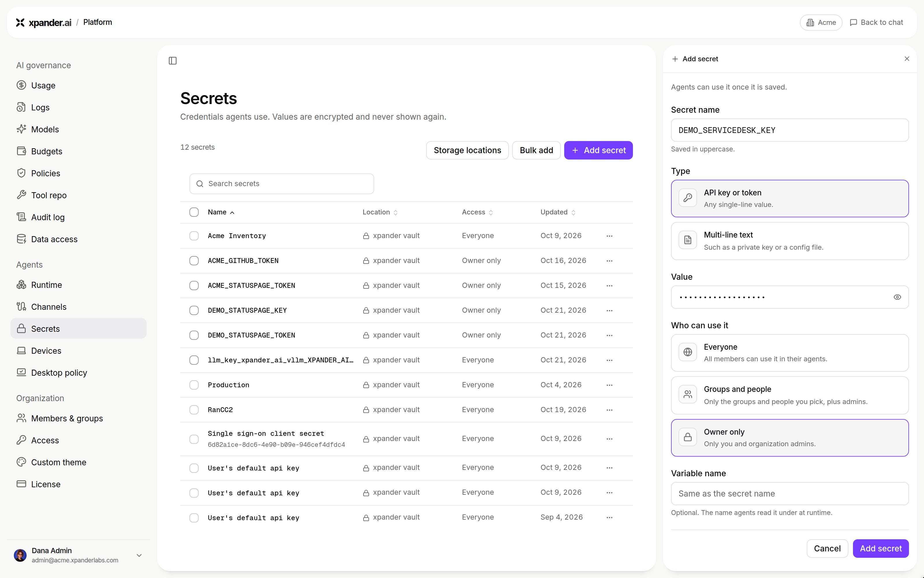The height and width of the screenshot is (578, 924).
Task: Open Budgets in sidebar
Action: click(x=78, y=151)
